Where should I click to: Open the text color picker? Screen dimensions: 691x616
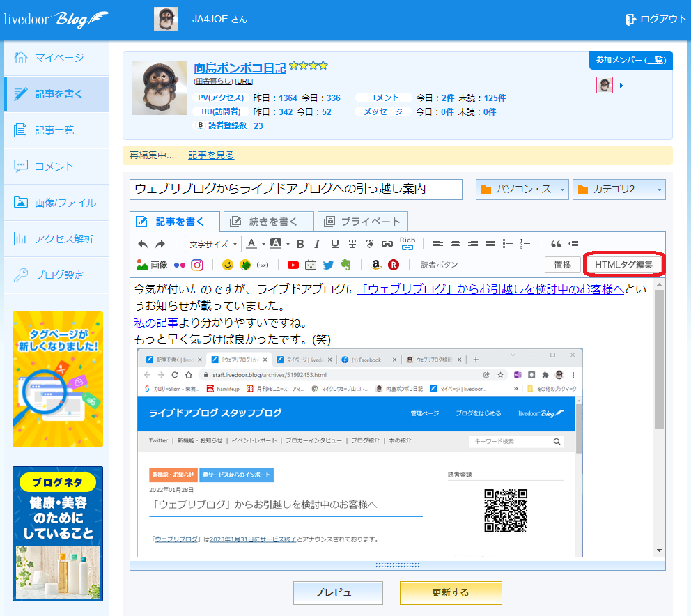click(x=254, y=244)
